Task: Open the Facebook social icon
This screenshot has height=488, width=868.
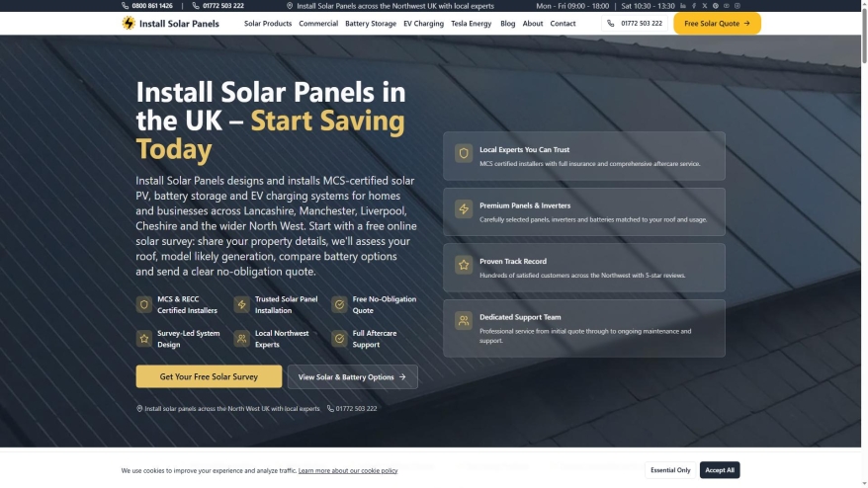Action: coord(694,6)
